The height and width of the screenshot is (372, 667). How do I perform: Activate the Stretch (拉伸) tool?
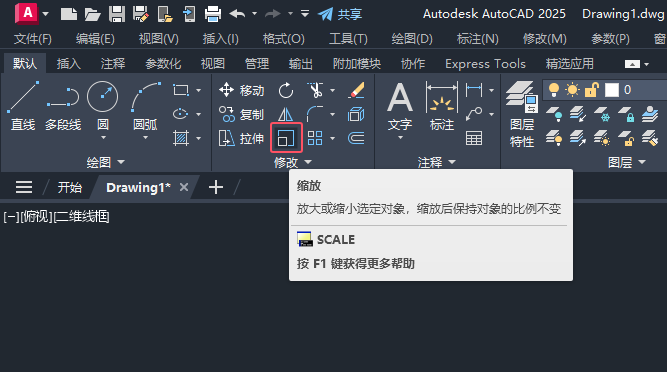point(241,138)
